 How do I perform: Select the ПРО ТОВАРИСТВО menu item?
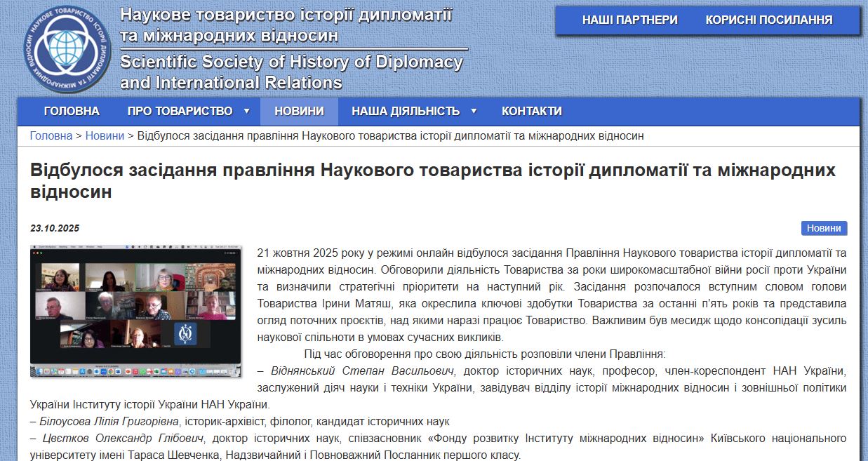point(180,111)
